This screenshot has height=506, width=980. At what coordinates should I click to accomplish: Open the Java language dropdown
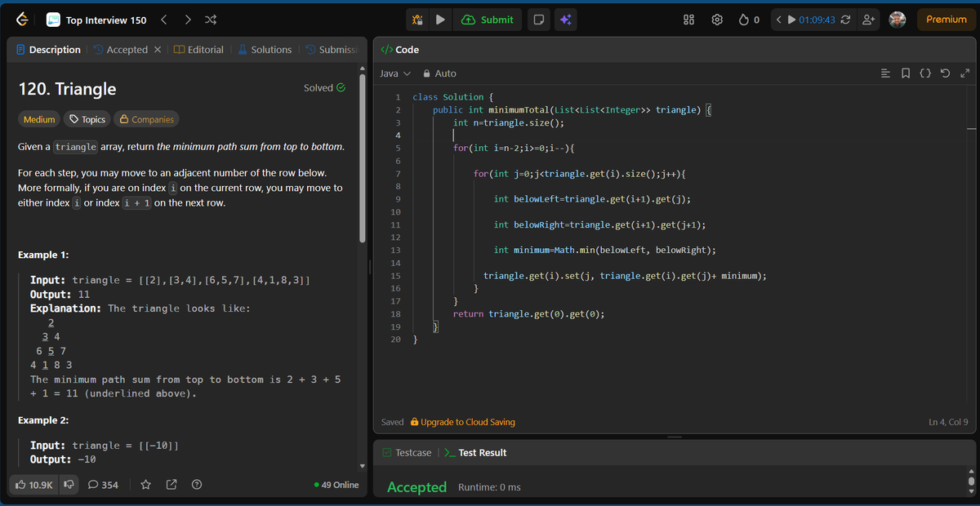click(x=395, y=73)
